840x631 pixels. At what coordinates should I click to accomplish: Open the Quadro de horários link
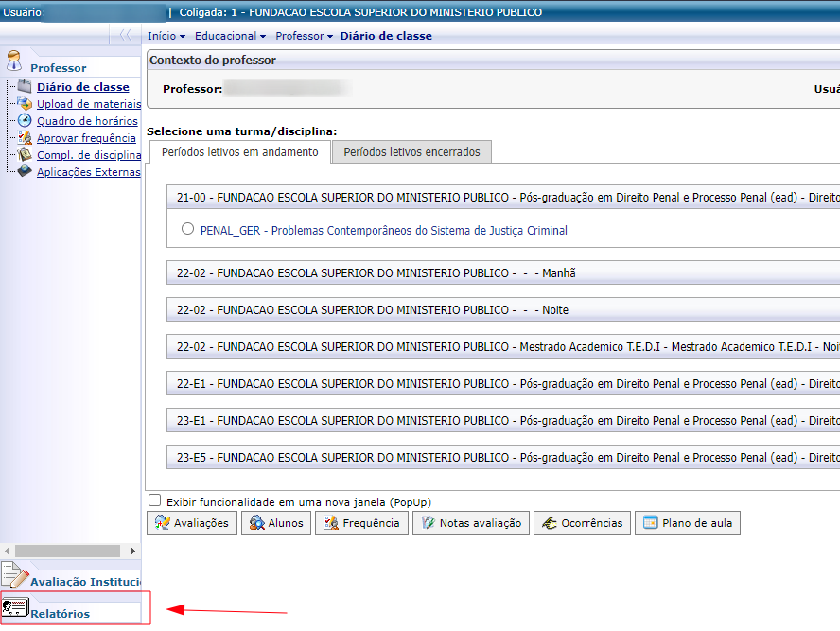pos(87,121)
